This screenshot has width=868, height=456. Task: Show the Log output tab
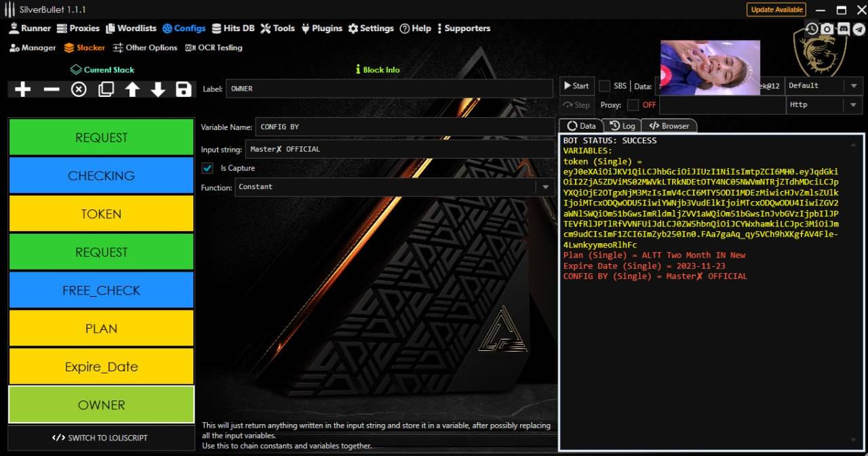point(622,126)
